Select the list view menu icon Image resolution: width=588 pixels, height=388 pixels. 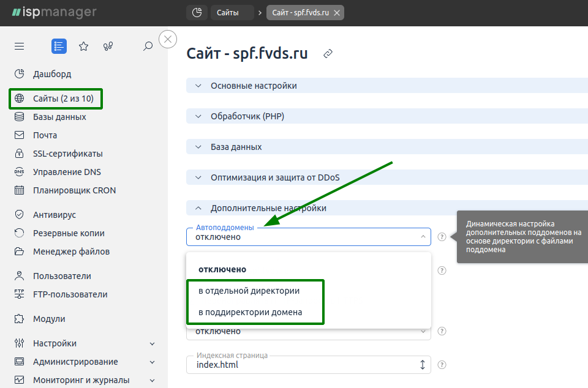click(x=59, y=47)
